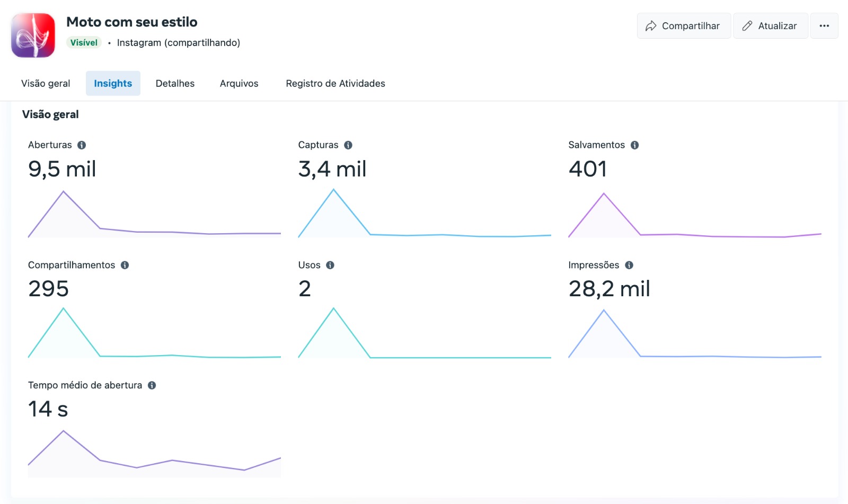This screenshot has width=848, height=504.
Task: Select the Tempo médio de abertura chart
Action: tap(154, 453)
